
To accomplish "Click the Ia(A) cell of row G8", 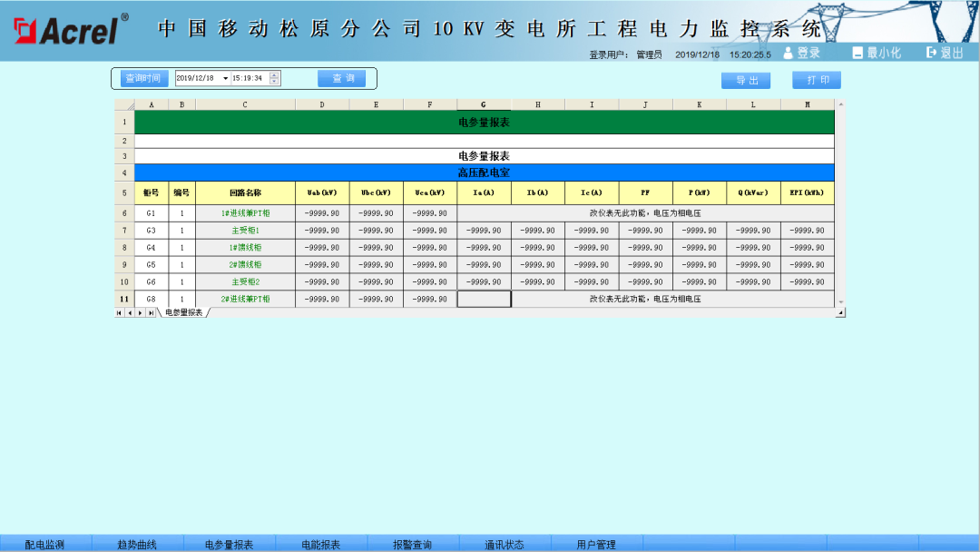I will pyautogui.click(x=484, y=299).
